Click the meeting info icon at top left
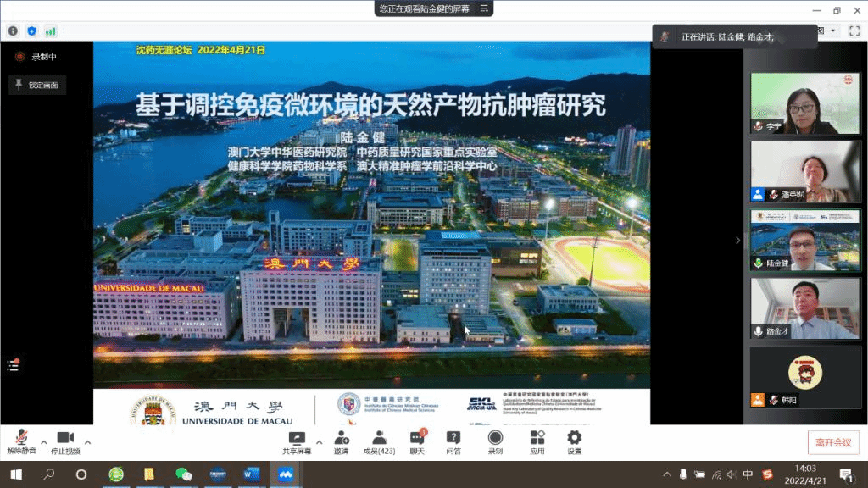868x488 pixels. click(13, 30)
